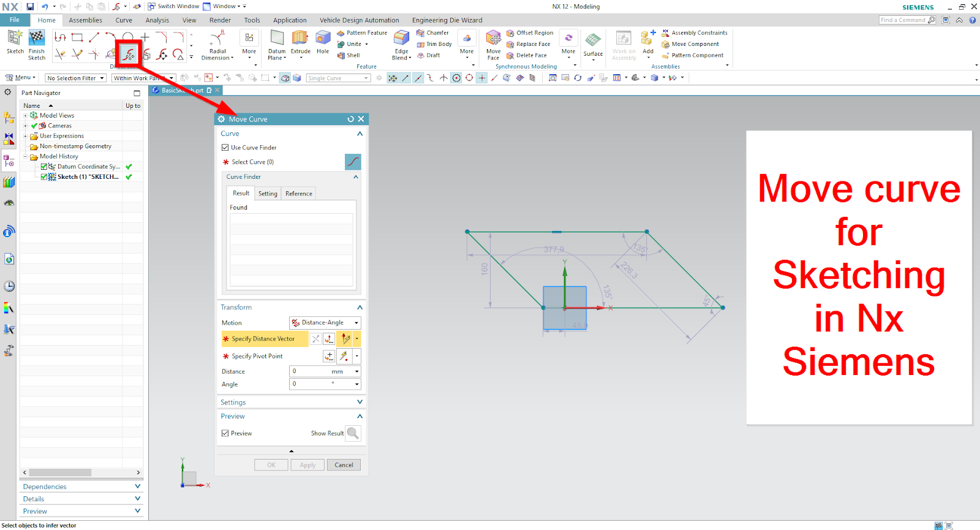Open the Single Curve dropdown

[338, 78]
